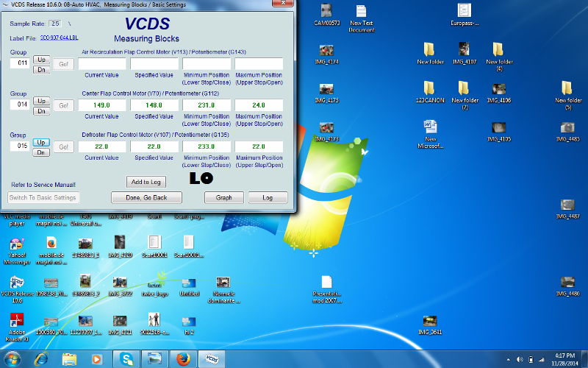The height and width of the screenshot is (368, 588).
Task: Select the IMG_3641 desktop image
Action: click(430, 325)
